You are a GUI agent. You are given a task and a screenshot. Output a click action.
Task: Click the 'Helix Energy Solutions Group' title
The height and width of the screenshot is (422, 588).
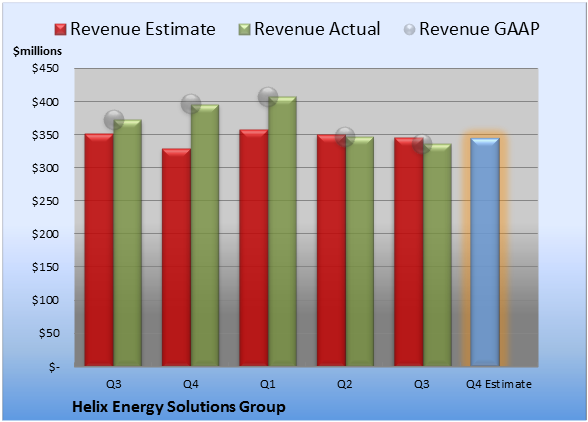point(179,407)
